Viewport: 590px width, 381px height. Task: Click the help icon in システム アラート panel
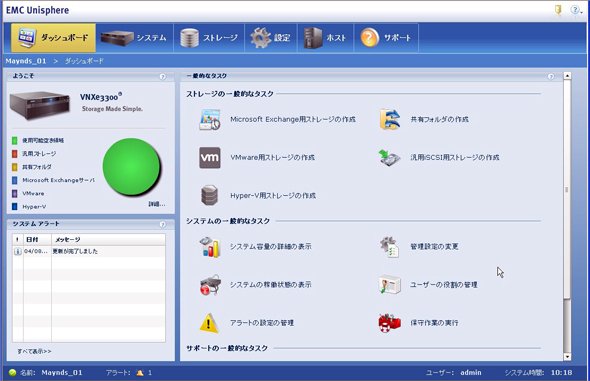point(163,225)
